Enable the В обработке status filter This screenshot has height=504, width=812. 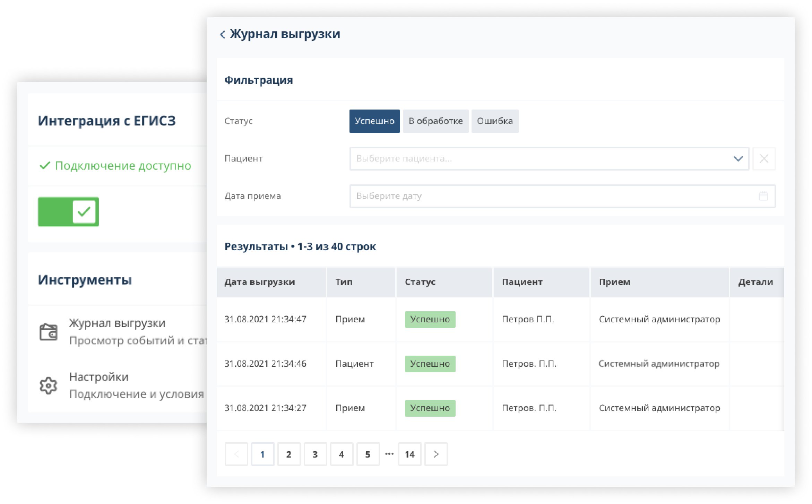435,121
